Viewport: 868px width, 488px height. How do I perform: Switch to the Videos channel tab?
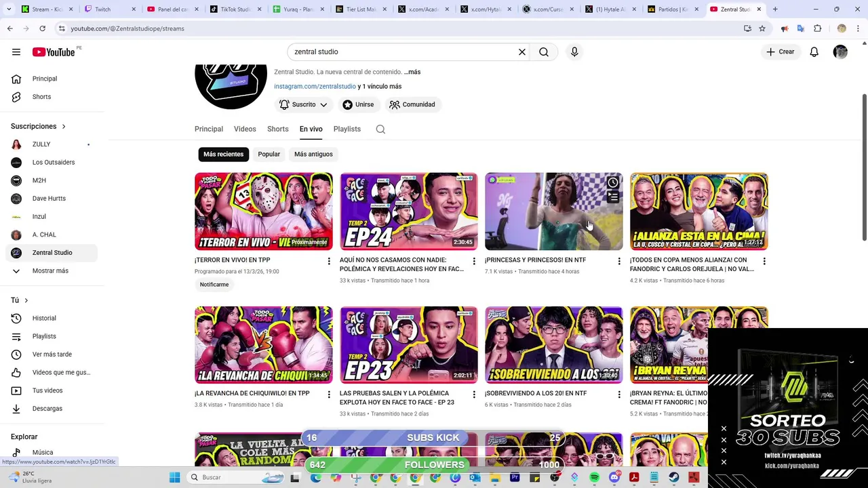tap(245, 129)
